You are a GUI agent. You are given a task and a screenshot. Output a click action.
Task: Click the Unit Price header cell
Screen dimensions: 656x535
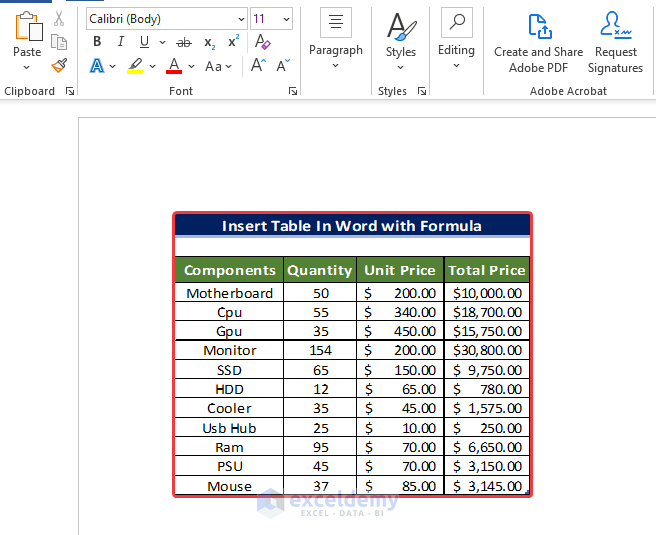[400, 270]
